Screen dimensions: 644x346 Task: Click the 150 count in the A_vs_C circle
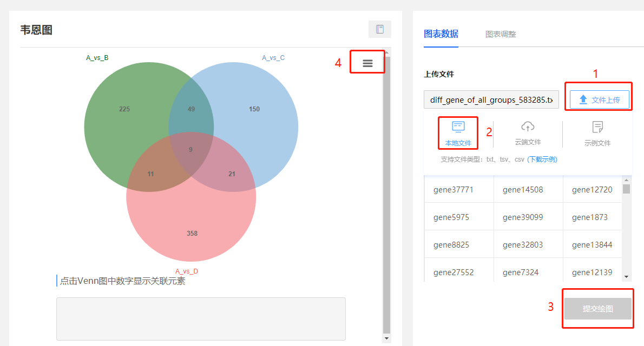254,109
